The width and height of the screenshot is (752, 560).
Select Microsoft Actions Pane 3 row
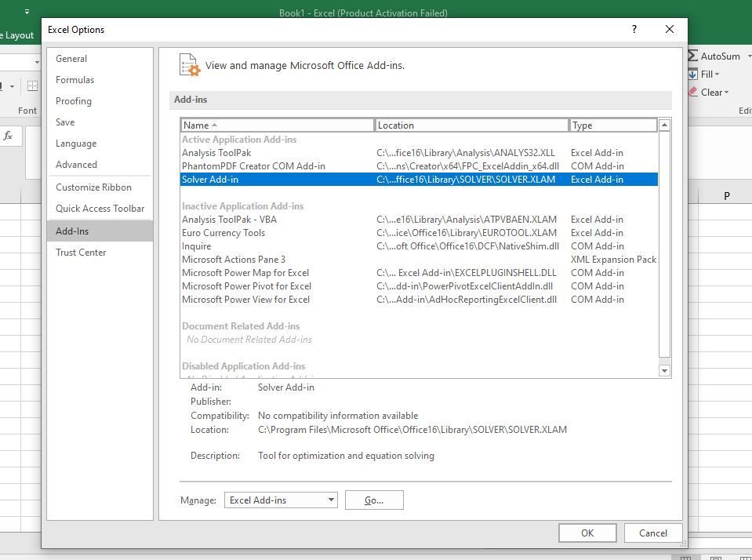point(420,260)
